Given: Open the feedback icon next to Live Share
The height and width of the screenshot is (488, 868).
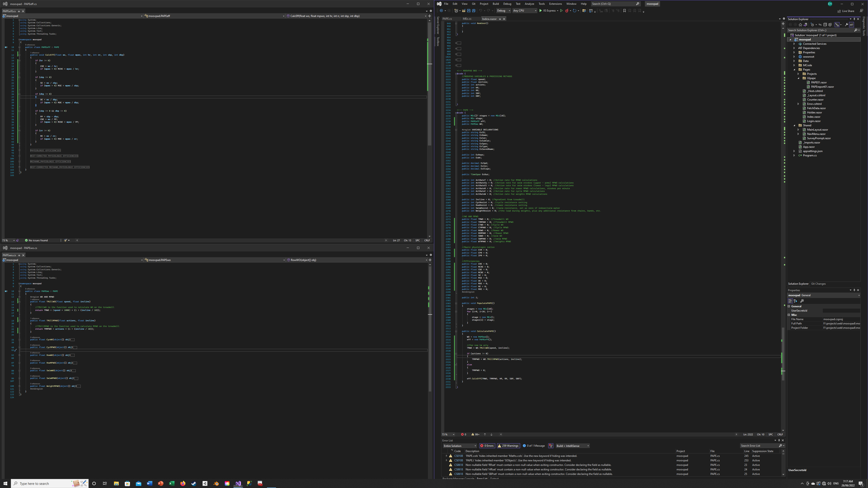Looking at the screenshot, I should tap(861, 11).
